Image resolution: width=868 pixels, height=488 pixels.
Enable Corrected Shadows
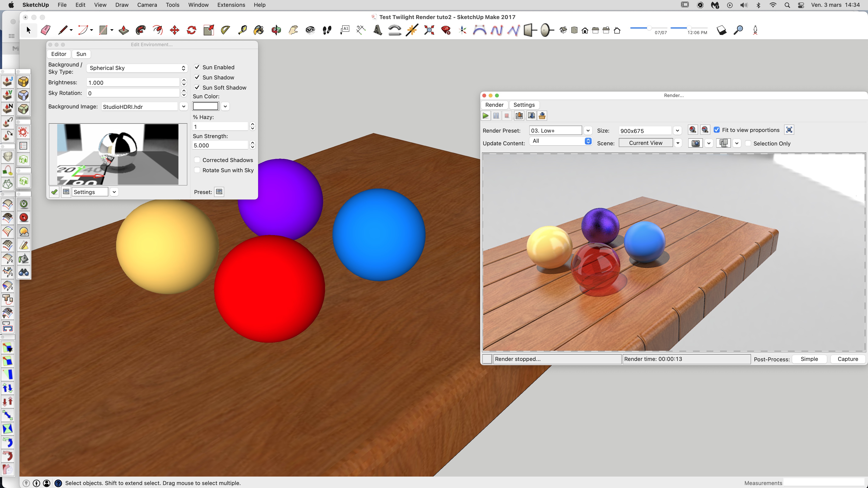197,160
